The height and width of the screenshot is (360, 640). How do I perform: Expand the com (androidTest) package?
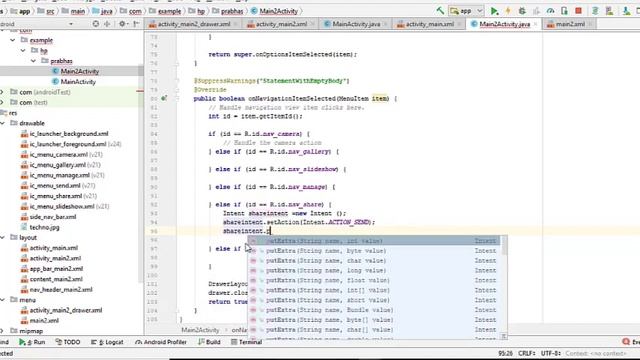point(2,92)
